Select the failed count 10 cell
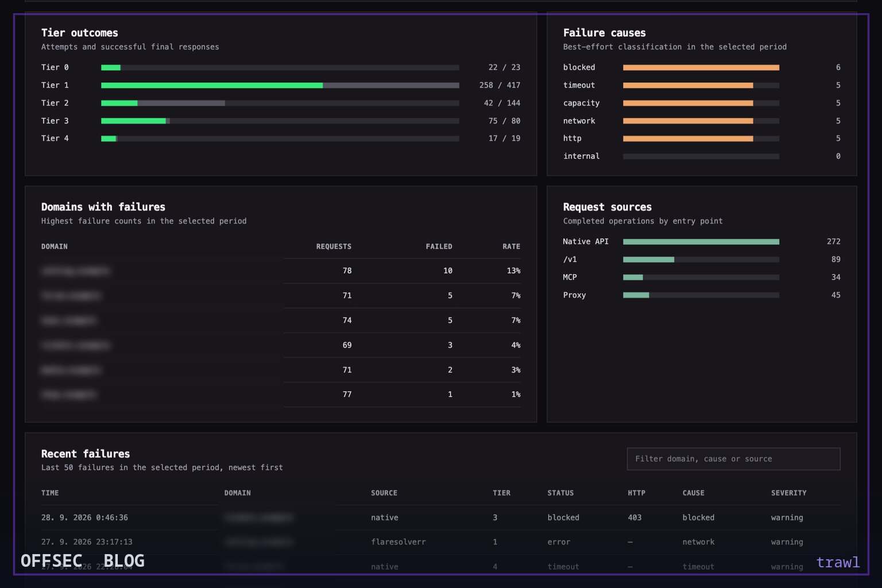This screenshot has width=882, height=588. coord(447,270)
